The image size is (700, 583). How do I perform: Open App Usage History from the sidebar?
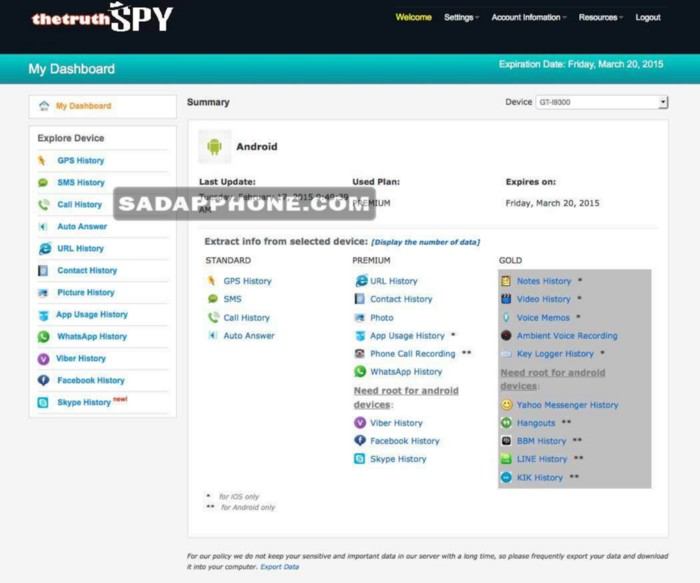click(92, 314)
